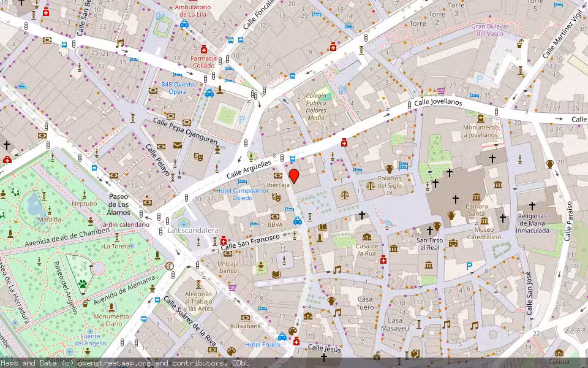Select the Hotel Fruela label
588x368 pixels.
point(263,344)
